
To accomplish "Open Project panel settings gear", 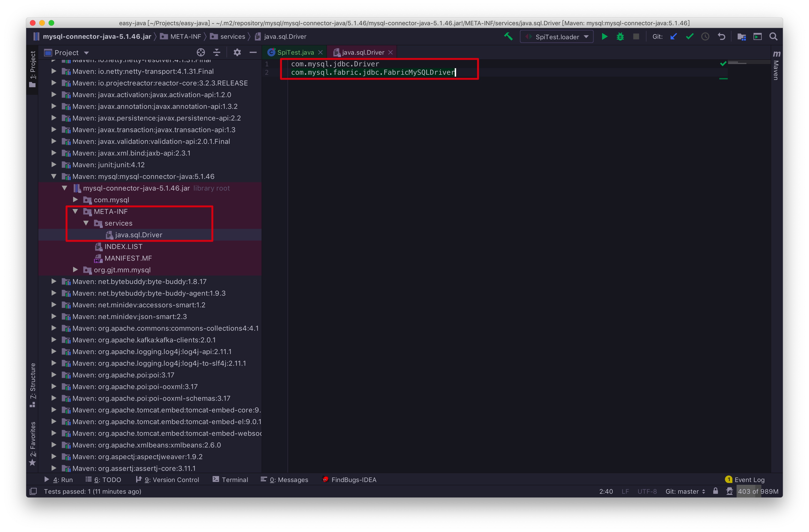I will pos(237,52).
